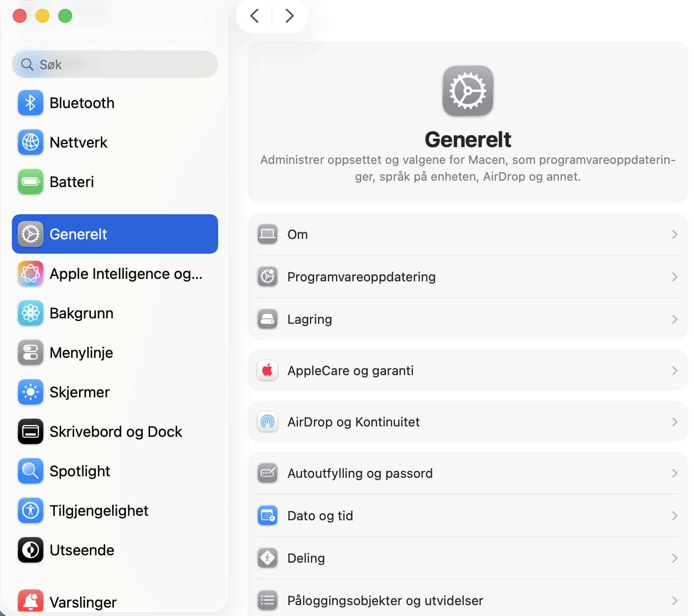Open Nettverk settings pane

pos(115,142)
